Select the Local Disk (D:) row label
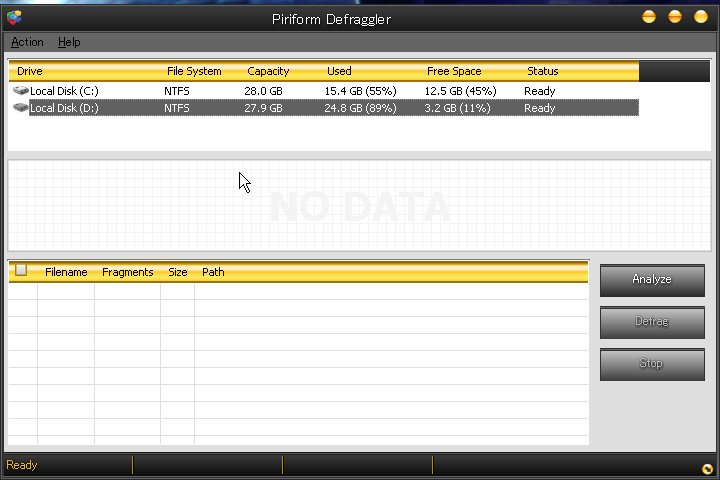 tap(64, 108)
